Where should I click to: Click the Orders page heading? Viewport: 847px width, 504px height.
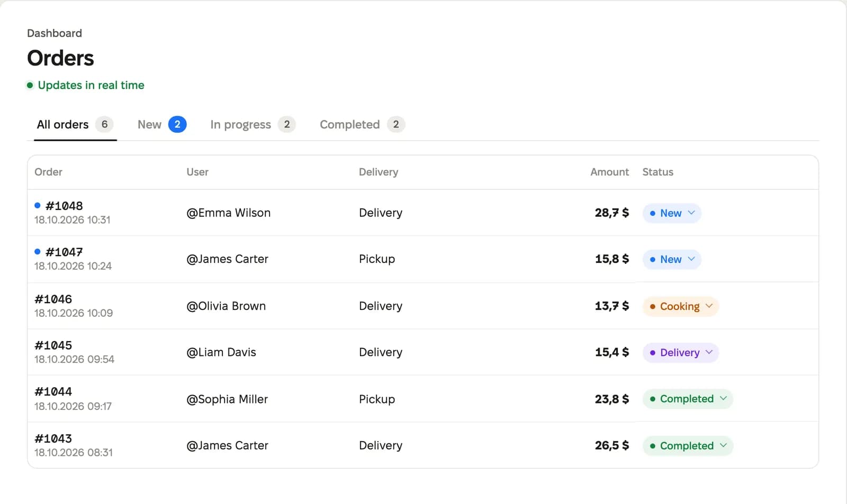click(x=60, y=58)
